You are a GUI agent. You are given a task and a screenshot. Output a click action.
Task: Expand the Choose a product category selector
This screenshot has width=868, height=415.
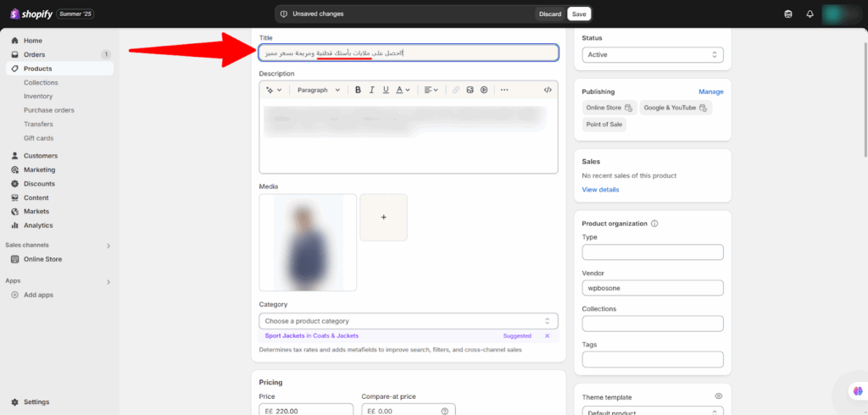click(409, 321)
